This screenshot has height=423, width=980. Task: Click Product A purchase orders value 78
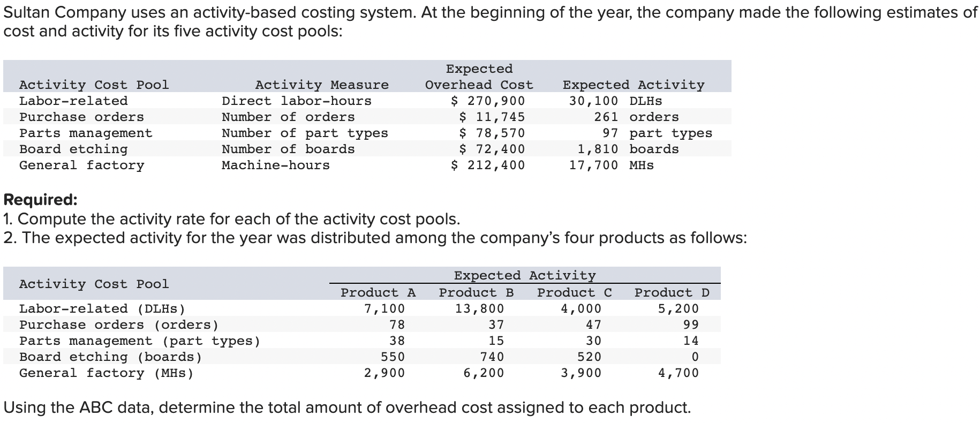tap(397, 324)
